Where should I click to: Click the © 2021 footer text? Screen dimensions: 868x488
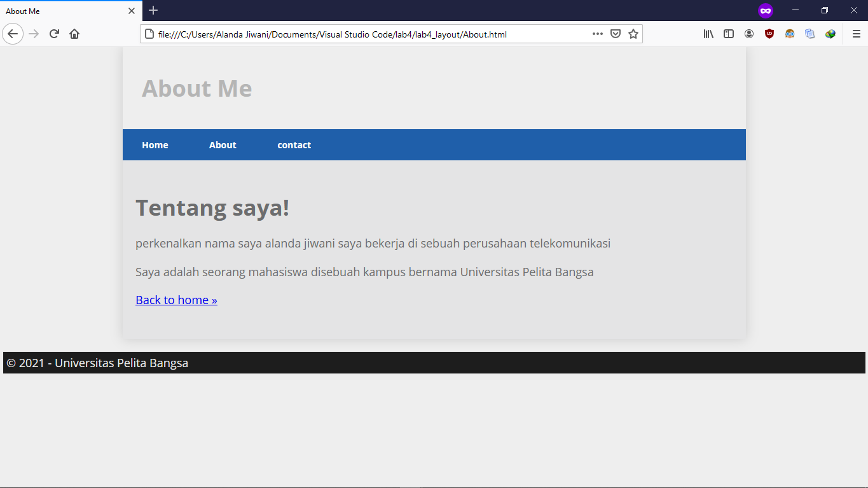[97, 363]
